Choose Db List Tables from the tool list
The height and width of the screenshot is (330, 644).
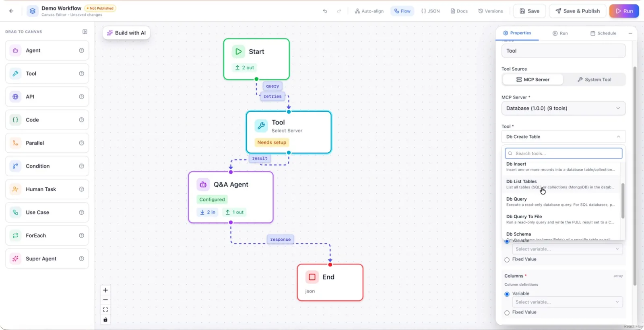(561, 184)
